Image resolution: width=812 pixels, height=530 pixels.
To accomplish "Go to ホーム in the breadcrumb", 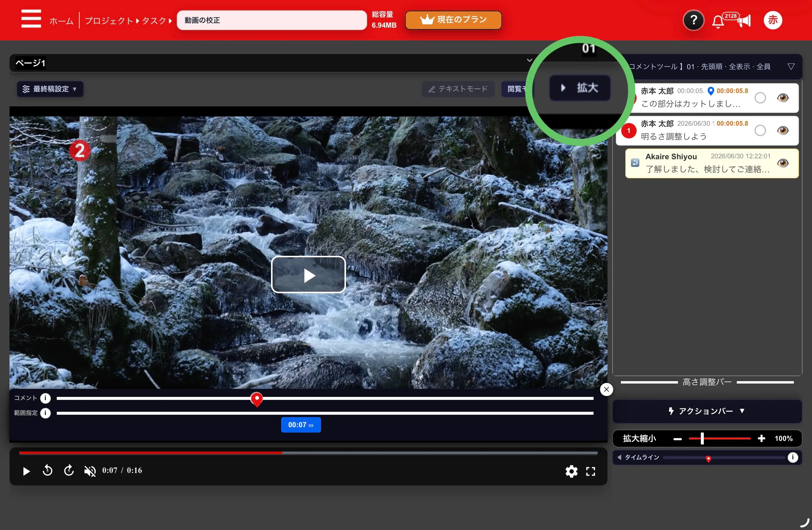I will click(62, 21).
